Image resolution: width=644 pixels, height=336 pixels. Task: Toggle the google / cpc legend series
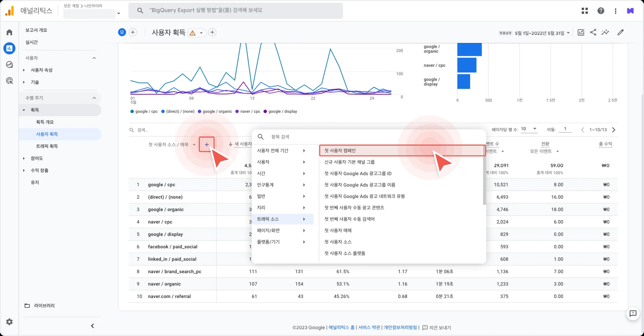click(x=144, y=111)
